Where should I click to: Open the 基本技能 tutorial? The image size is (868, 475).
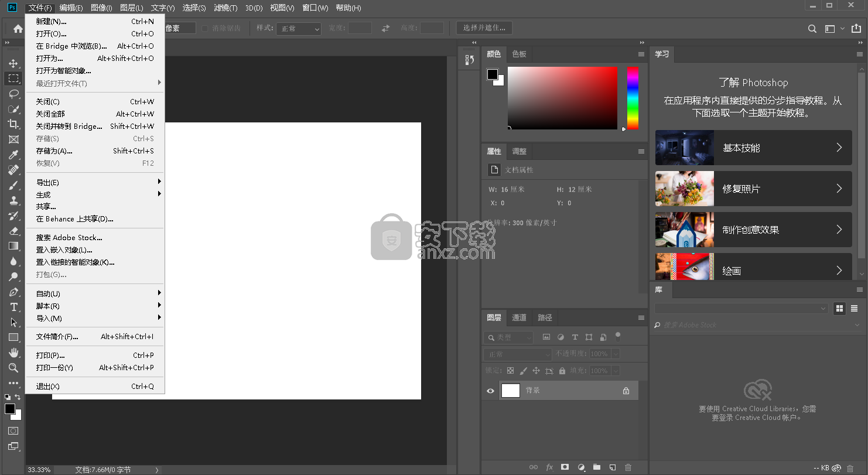point(753,148)
